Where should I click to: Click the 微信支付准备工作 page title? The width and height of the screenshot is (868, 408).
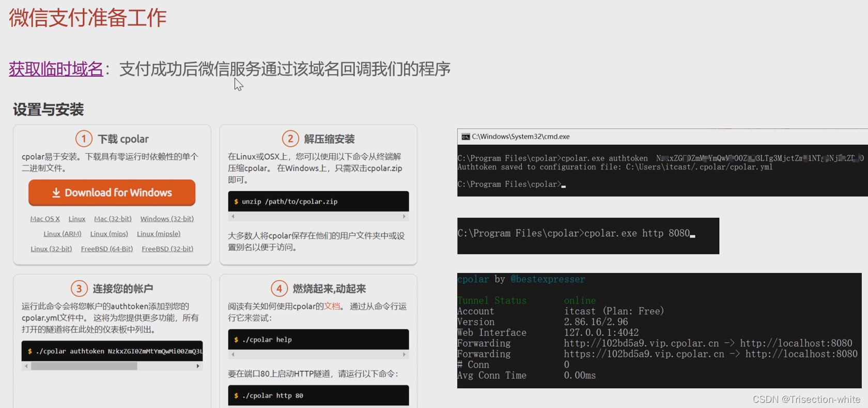pos(88,18)
